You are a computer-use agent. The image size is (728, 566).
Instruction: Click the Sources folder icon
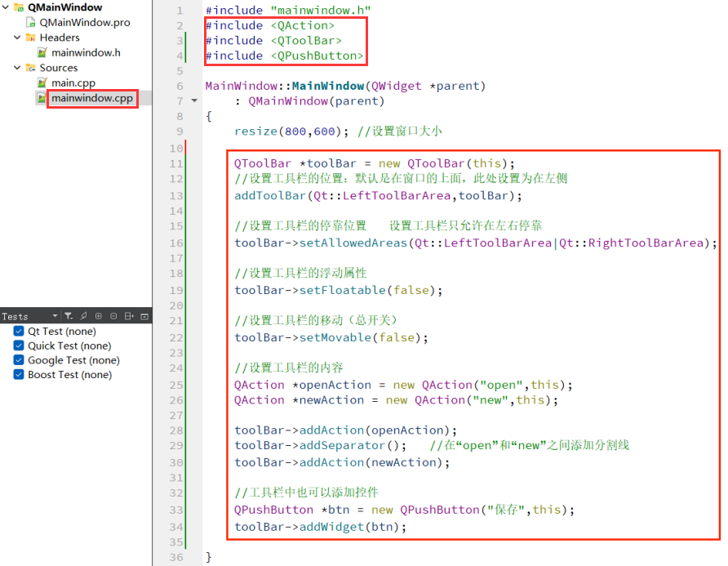point(31,67)
